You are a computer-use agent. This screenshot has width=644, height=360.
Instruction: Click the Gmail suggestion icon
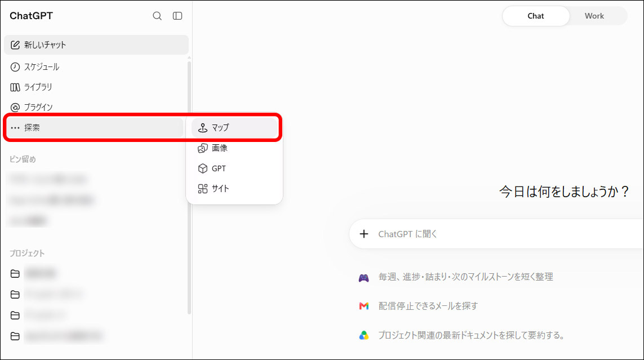point(364,306)
